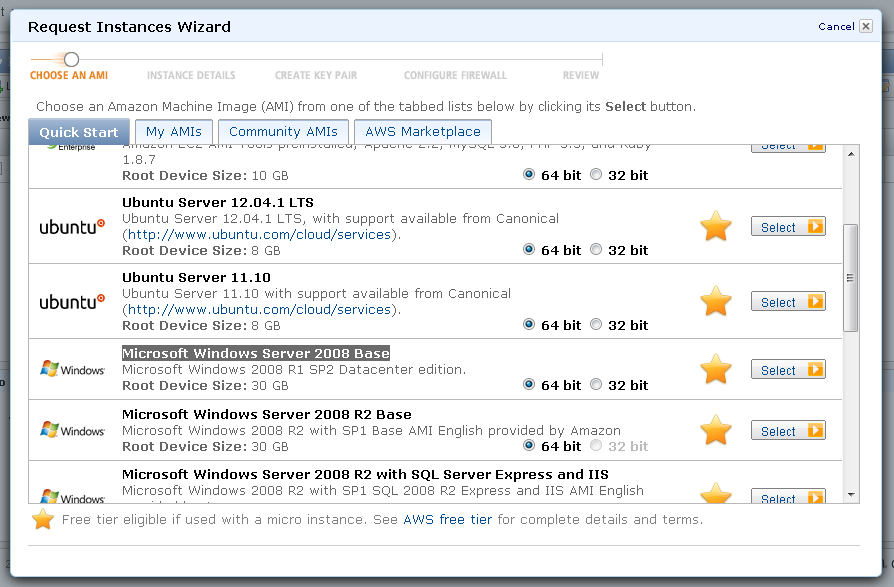Close the wizard with the X icon
Screen dimensions: 894x587
tap(865, 26)
